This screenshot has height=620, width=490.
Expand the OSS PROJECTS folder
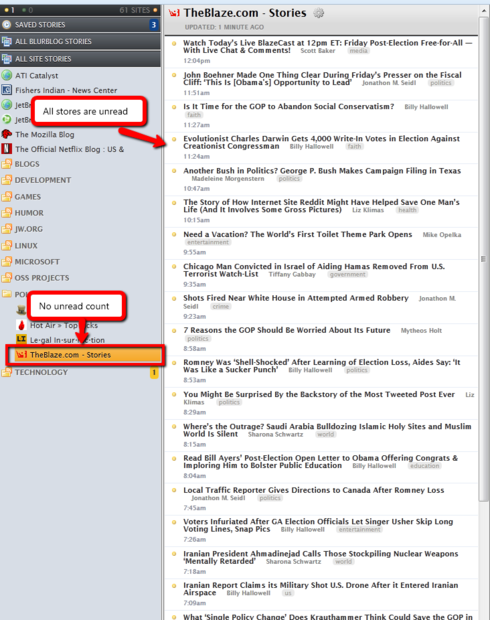point(80,278)
